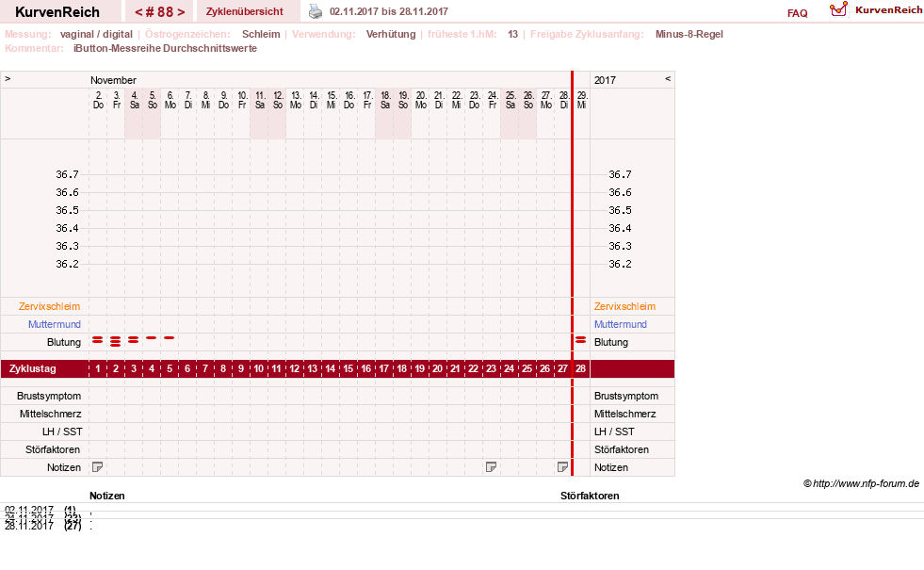Click the KurvenReich title

click(x=57, y=12)
